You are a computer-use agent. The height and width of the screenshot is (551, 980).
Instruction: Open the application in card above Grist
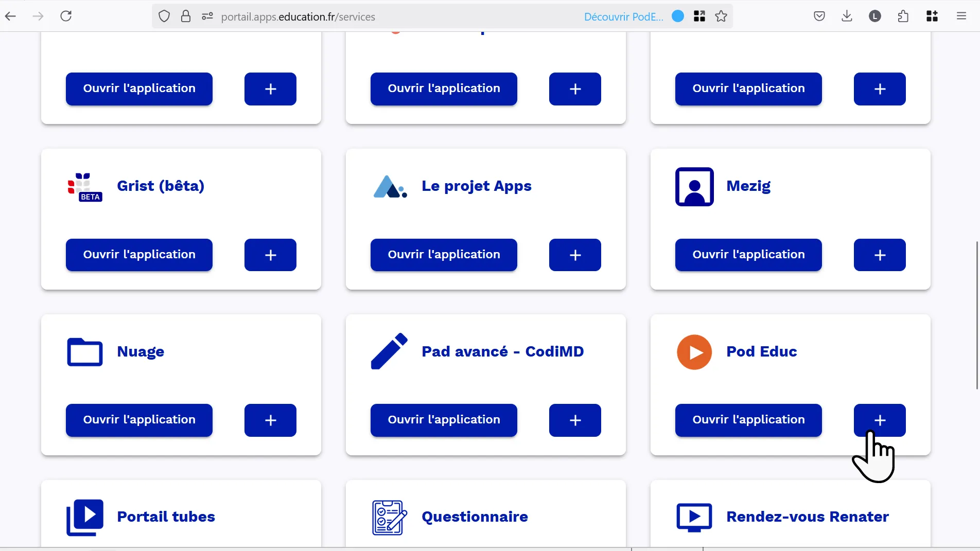[x=139, y=88]
